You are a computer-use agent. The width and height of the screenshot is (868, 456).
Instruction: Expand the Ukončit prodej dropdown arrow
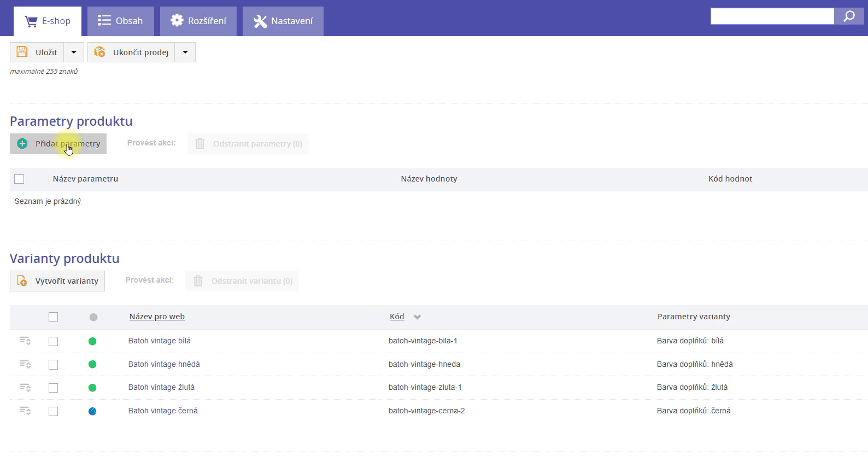point(185,52)
